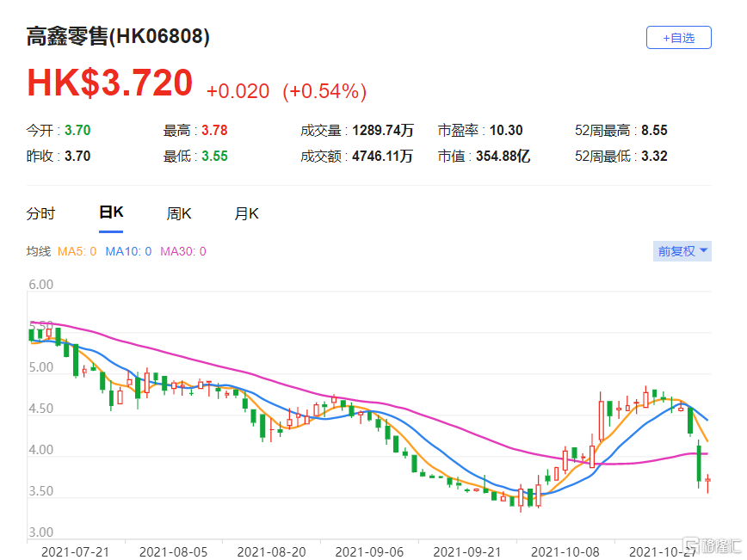Click the 2021-08-05 date axis label
Image resolution: width=747 pixels, height=560 pixels.
pos(174,552)
